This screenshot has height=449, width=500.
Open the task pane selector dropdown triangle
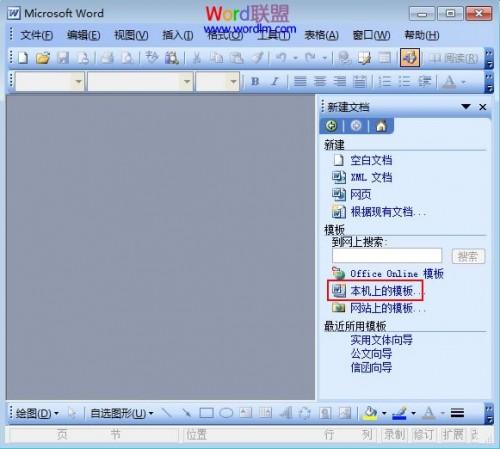(466, 107)
